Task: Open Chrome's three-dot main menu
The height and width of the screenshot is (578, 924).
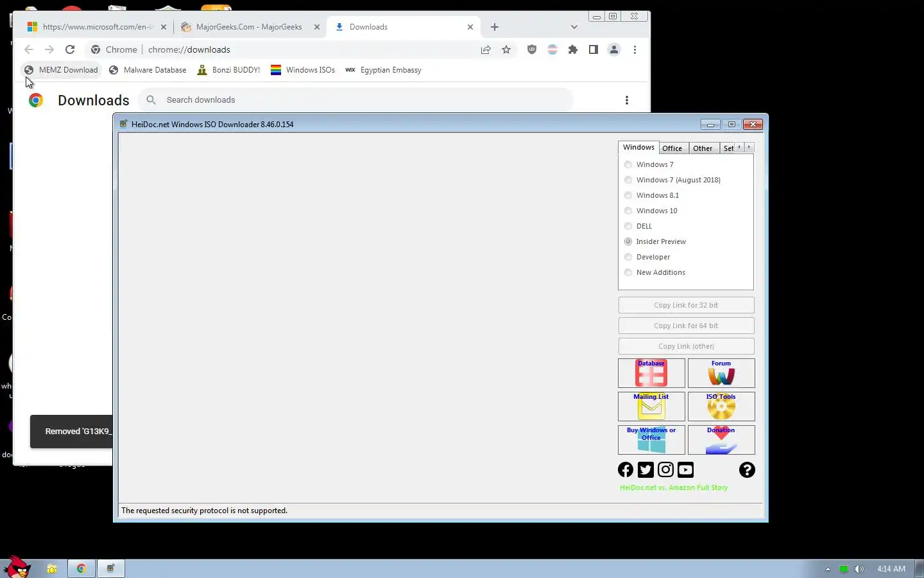Action: 635,49
